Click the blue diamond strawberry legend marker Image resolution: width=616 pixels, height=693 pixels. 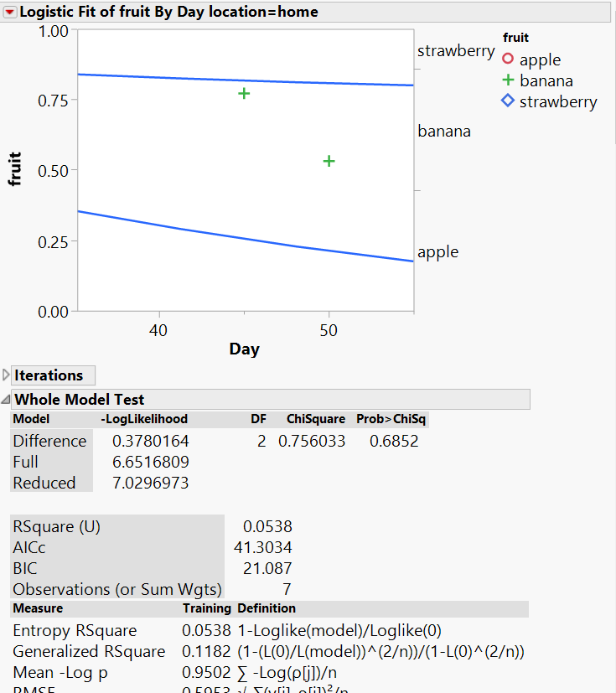(x=508, y=101)
